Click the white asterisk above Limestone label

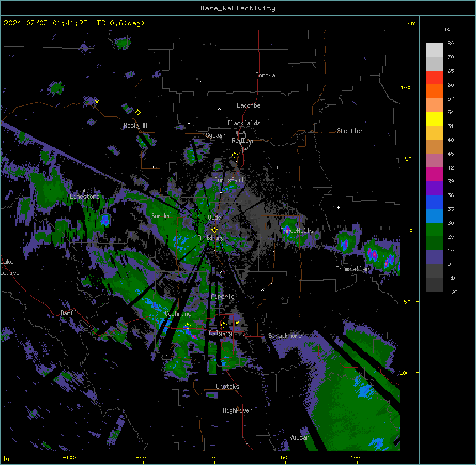84,191
